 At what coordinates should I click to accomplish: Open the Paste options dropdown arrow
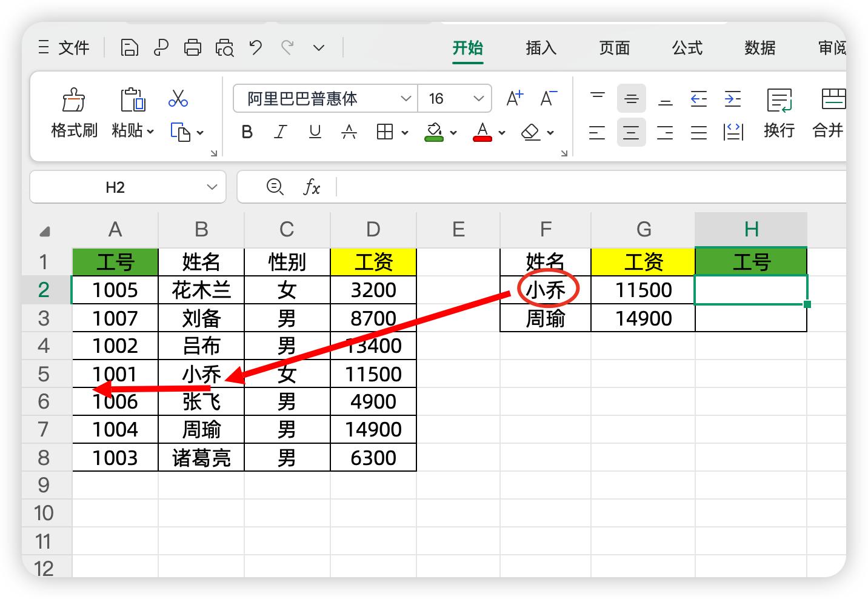click(150, 131)
